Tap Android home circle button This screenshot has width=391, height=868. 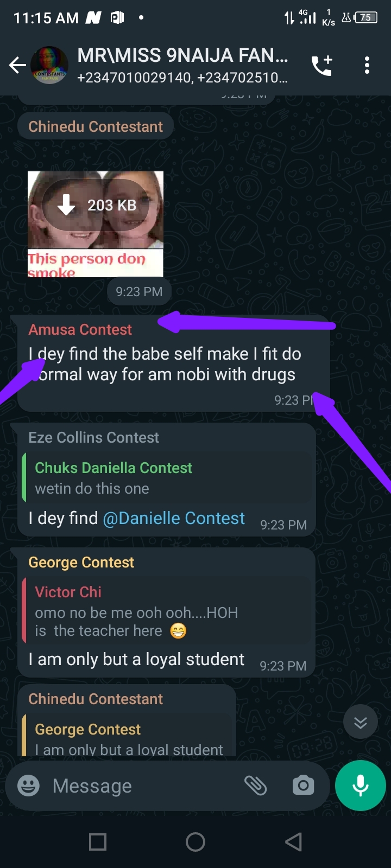195,842
